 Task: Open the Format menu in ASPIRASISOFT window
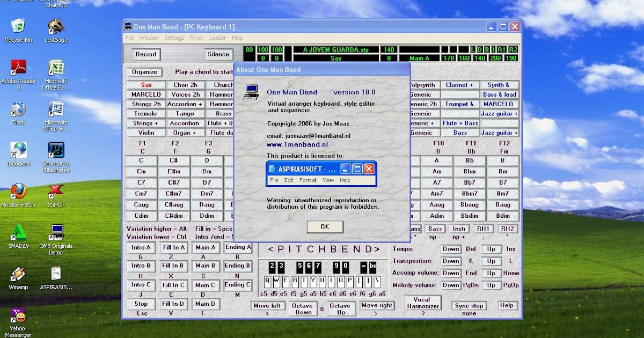point(308,180)
